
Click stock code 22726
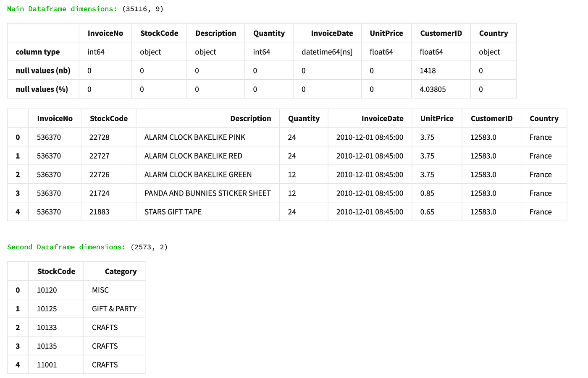pyautogui.click(x=100, y=175)
